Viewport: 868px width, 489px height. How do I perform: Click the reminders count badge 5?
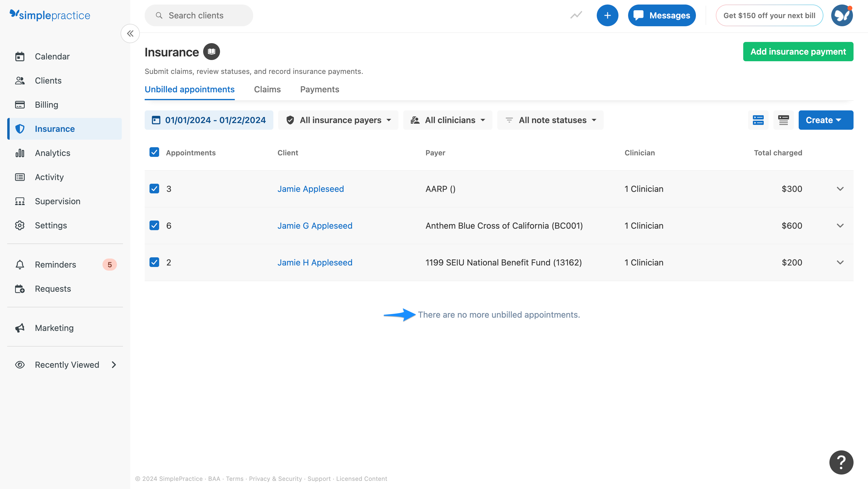click(x=109, y=265)
